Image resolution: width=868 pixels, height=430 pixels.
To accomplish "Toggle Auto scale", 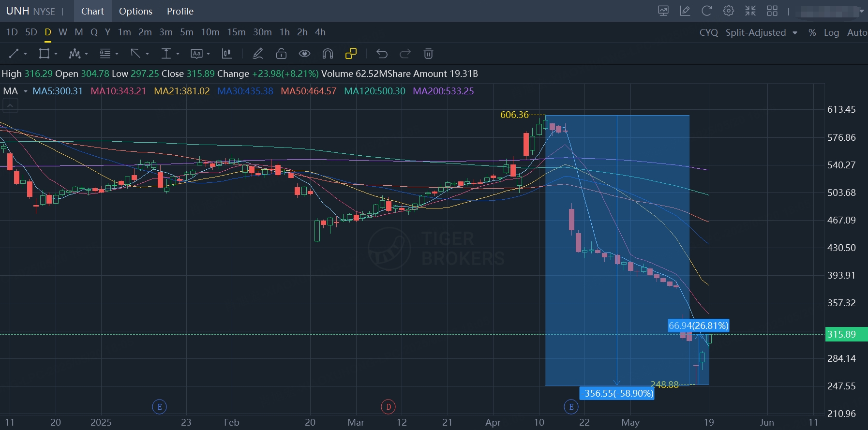I will pyautogui.click(x=857, y=32).
